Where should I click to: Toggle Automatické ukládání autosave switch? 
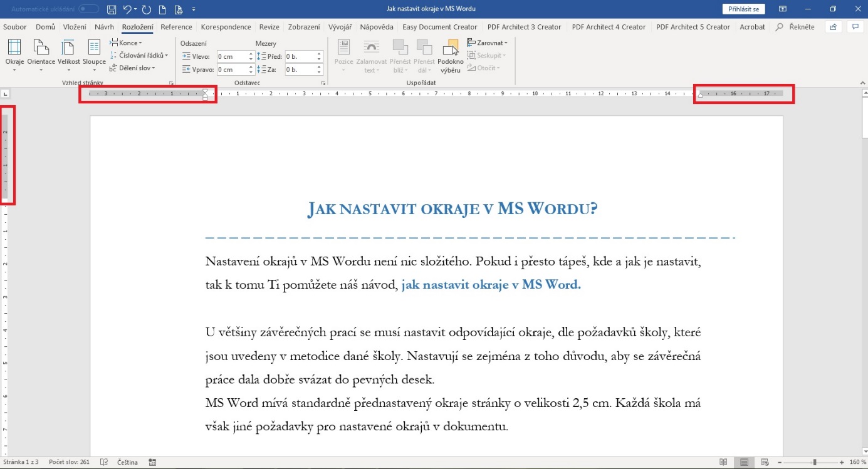(88, 9)
